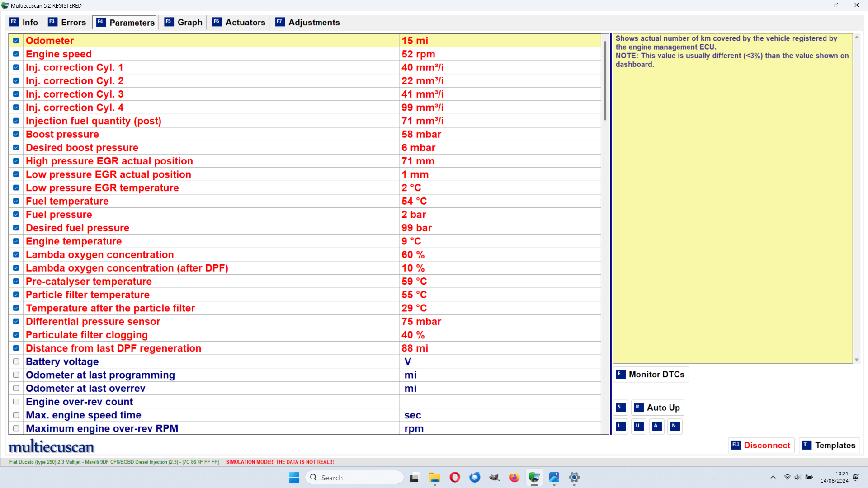Check Odometer at last programming box

pyautogui.click(x=16, y=375)
